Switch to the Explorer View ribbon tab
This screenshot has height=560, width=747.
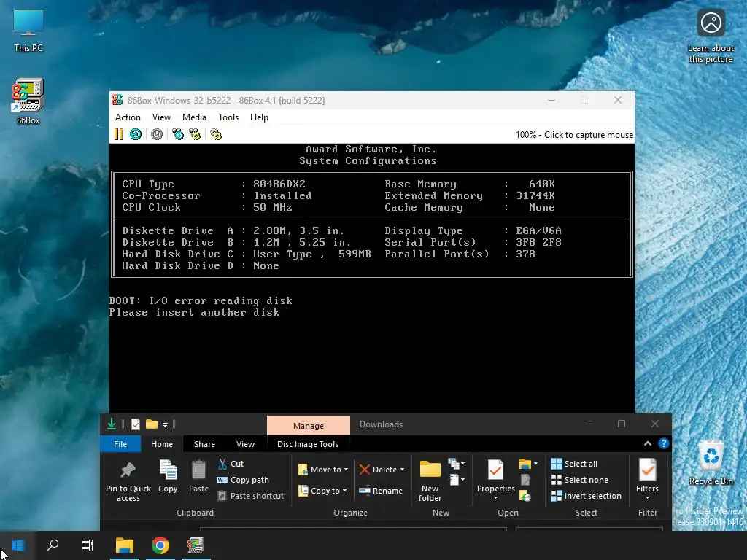coord(245,444)
